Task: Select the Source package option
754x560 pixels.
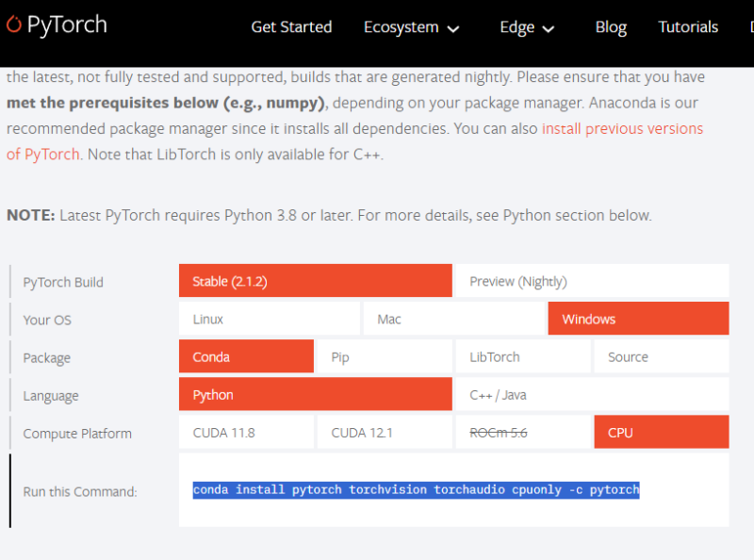Action: coord(661,356)
